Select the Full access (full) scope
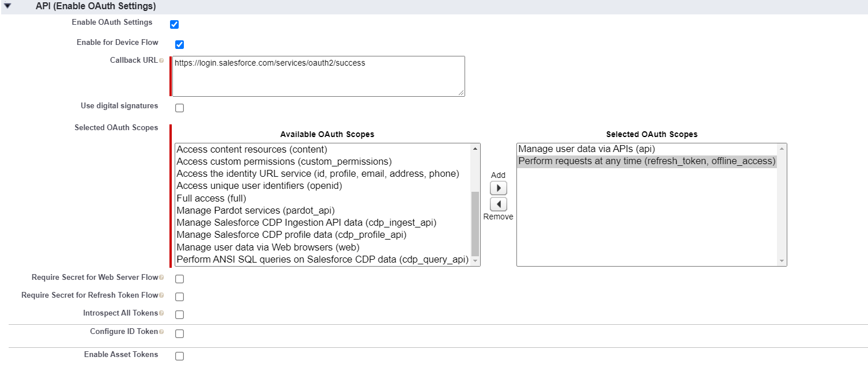 pyautogui.click(x=210, y=198)
